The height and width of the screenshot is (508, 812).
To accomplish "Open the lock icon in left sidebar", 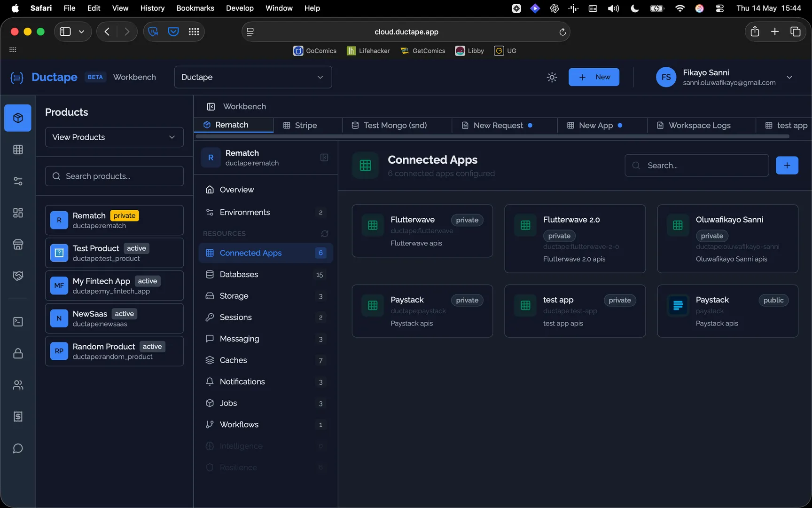I will [18, 353].
